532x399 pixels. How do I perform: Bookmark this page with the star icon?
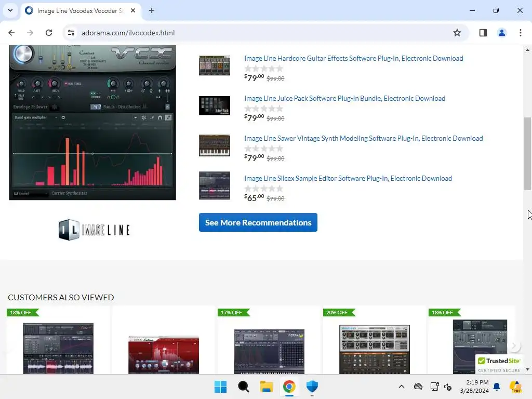pyautogui.click(x=457, y=33)
